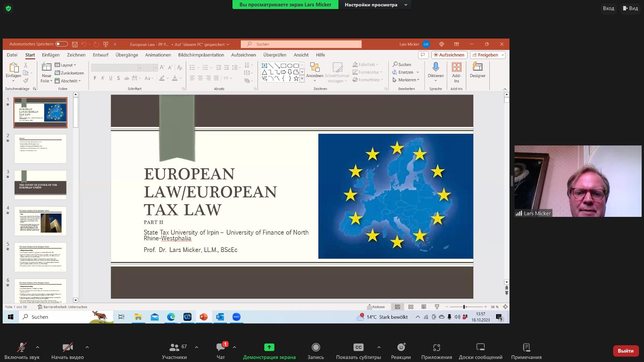Open the Designer icon
Screen dimensions: 644x362
pyautogui.click(x=477, y=67)
